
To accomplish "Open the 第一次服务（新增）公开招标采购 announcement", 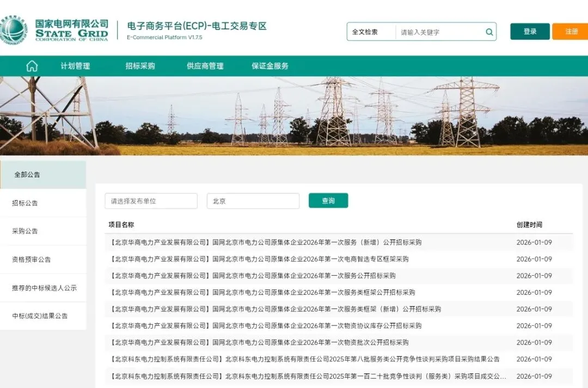I will click(x=265, y=242).
